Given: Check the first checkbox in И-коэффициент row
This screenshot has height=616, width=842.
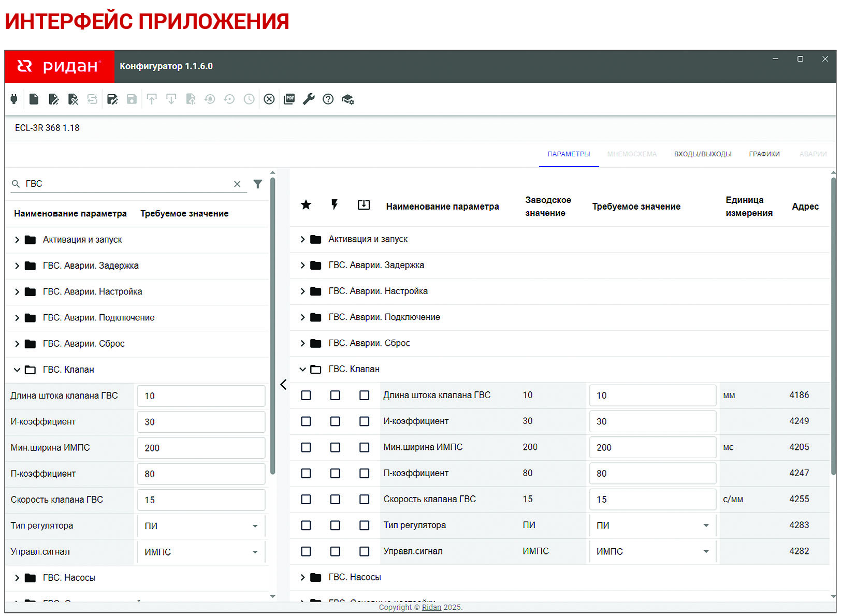Looking at the screenshot, I should click(306, 421).
